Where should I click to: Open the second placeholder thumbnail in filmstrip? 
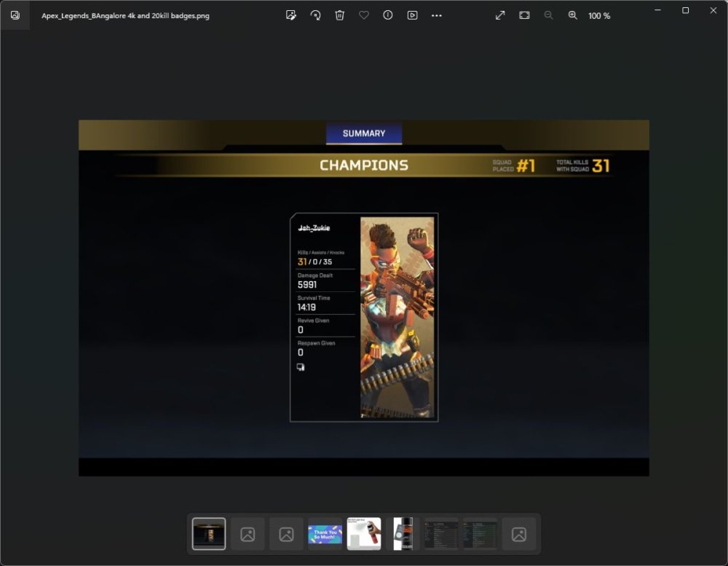[x=286, y=534]
